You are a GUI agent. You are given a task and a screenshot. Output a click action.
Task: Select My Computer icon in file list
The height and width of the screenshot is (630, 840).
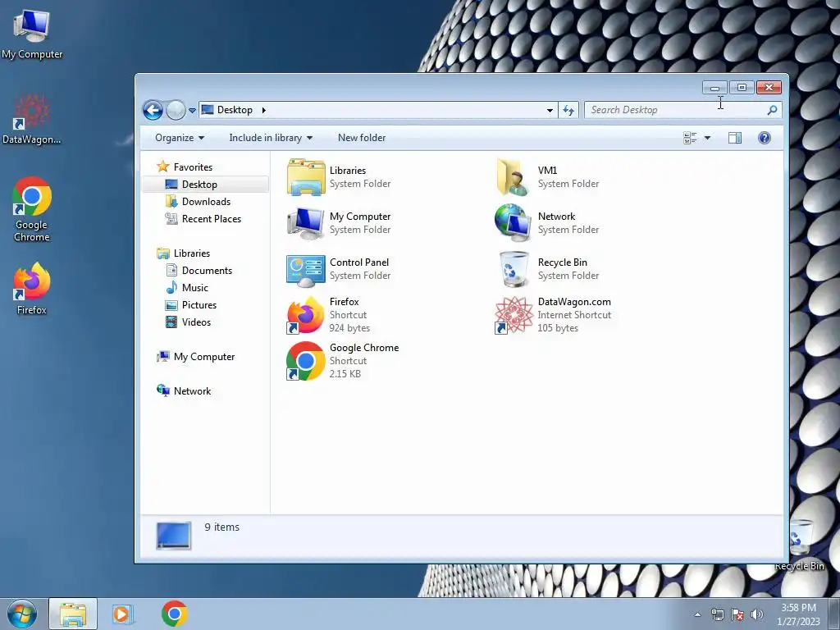[306, 223]
